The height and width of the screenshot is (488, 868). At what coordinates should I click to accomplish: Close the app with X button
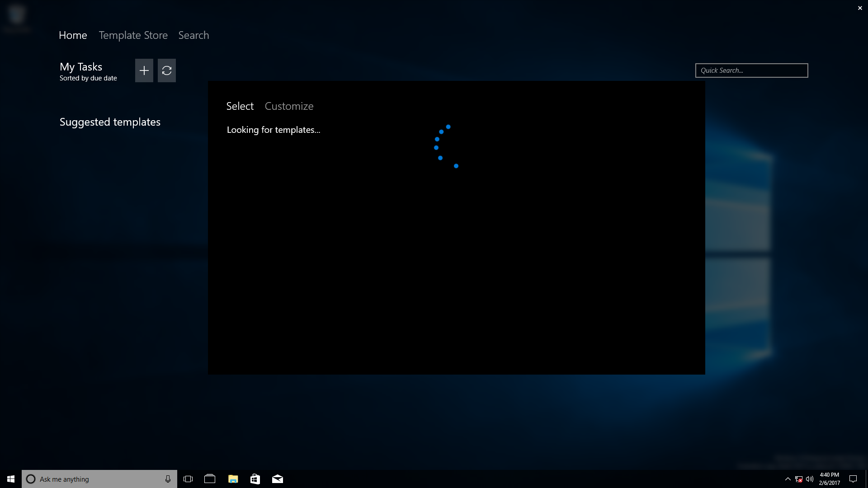[860, 8]
